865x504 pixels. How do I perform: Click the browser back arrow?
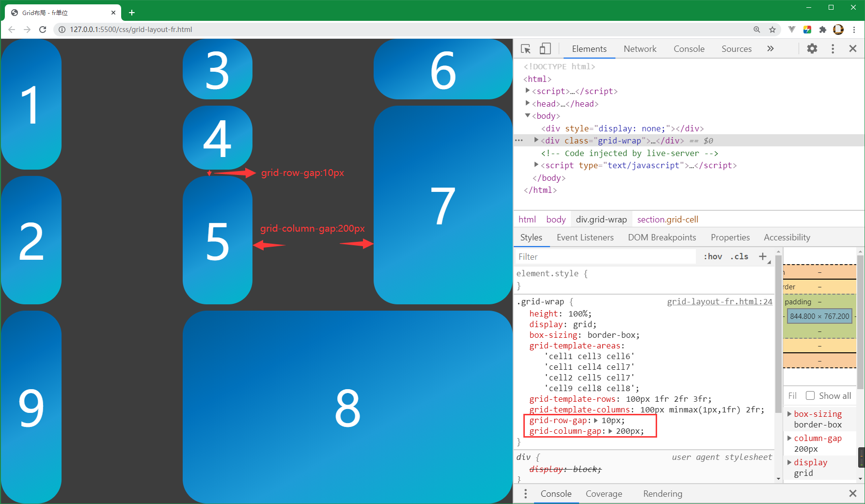tap(12, 30)
